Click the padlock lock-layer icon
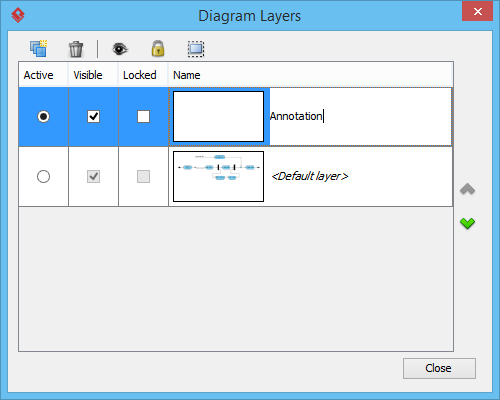Screen dimensions: 500x400 click(x=158, y=49)
